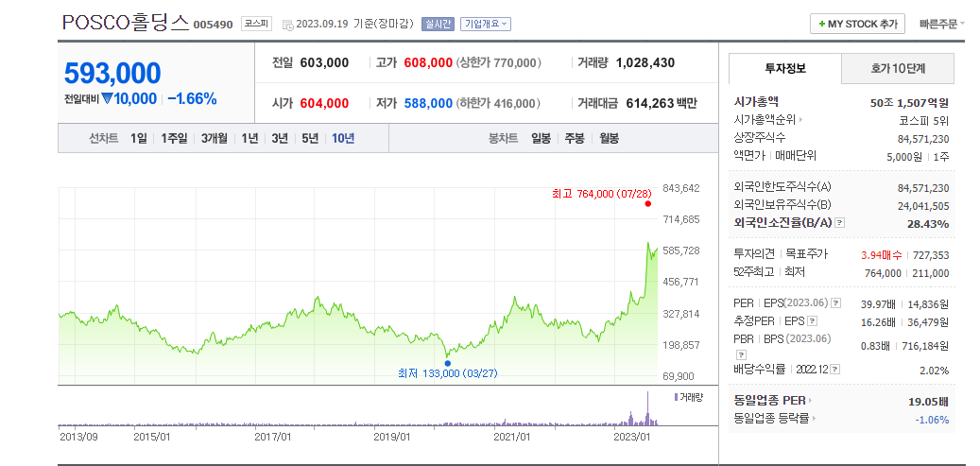Click the 39.97배 PER value
The height and width of the screenshot is (466, 980).
[x=876, y=304]
